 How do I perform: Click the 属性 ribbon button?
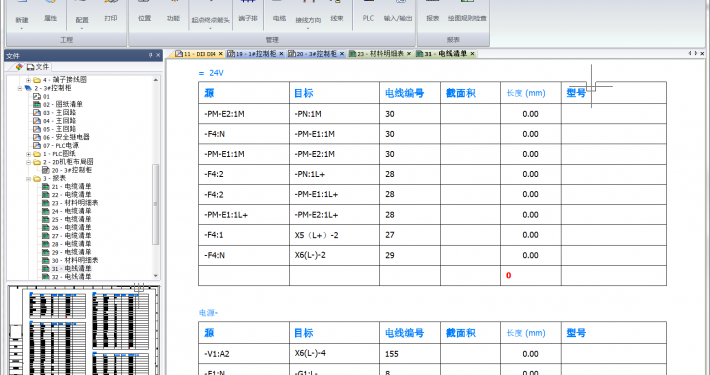coord(51,11)
